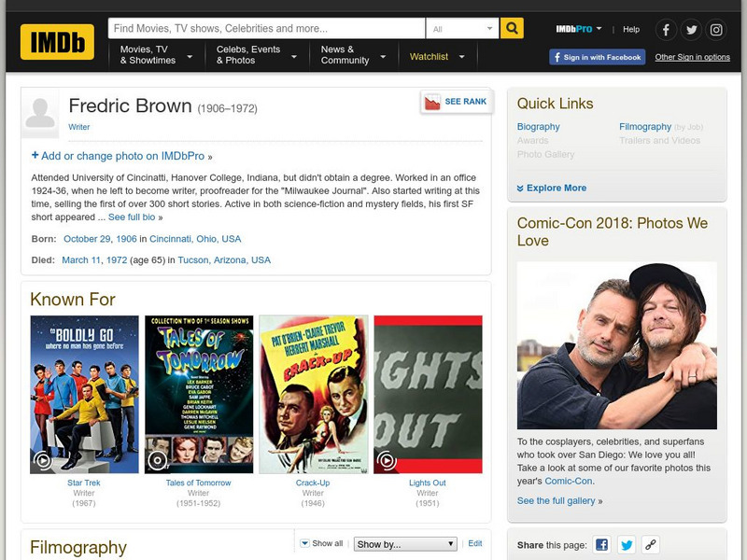Click the IMDb logo
747x560 pixels.
(57, 42)
